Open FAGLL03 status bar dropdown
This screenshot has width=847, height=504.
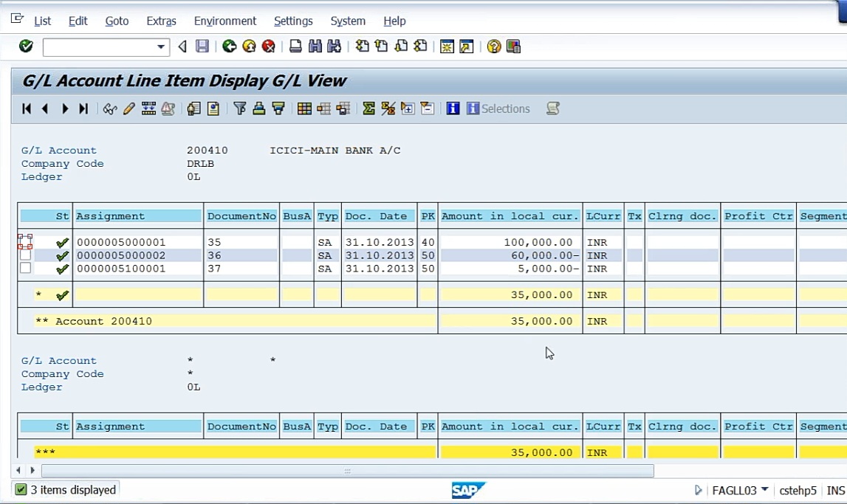(764, 489)
